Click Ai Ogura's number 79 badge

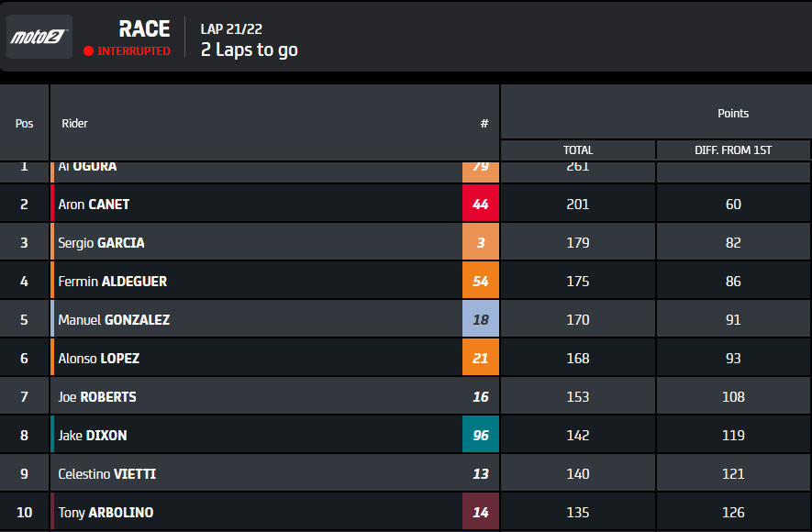(x=481, y=172)
